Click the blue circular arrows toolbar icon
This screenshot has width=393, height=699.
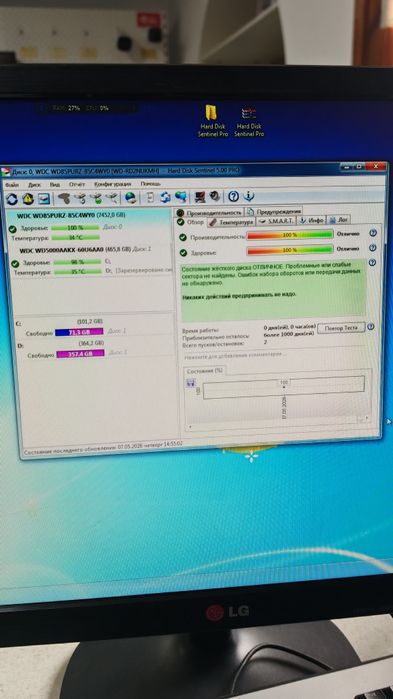click(x=166, y=197)
